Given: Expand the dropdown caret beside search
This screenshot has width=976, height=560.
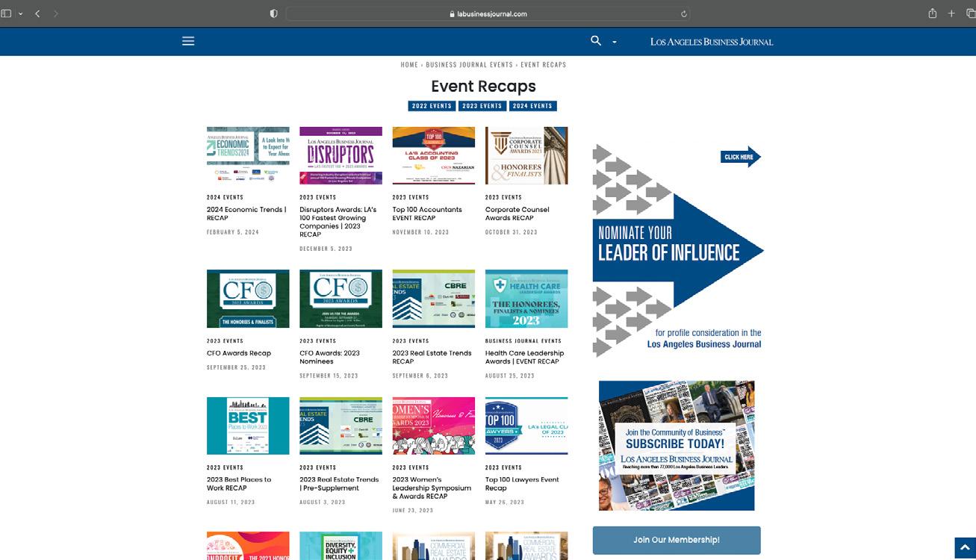Looking at the screenshot, I should pos(615,43).
